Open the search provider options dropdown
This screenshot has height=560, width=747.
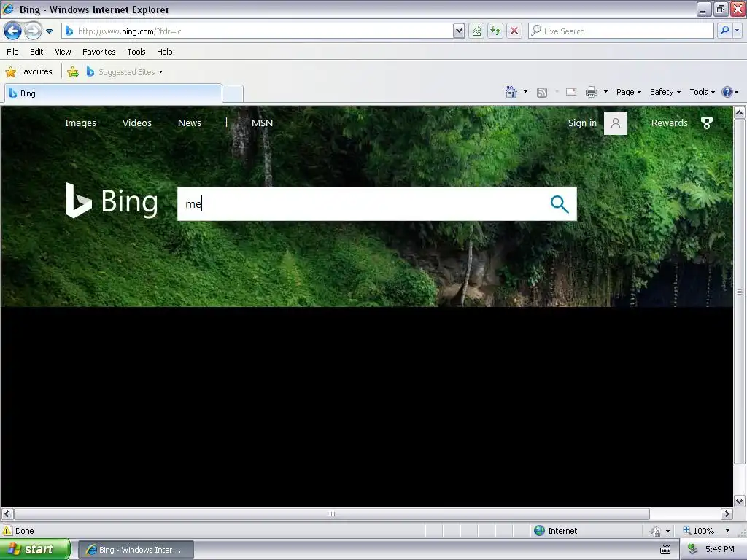click(737, 31)
